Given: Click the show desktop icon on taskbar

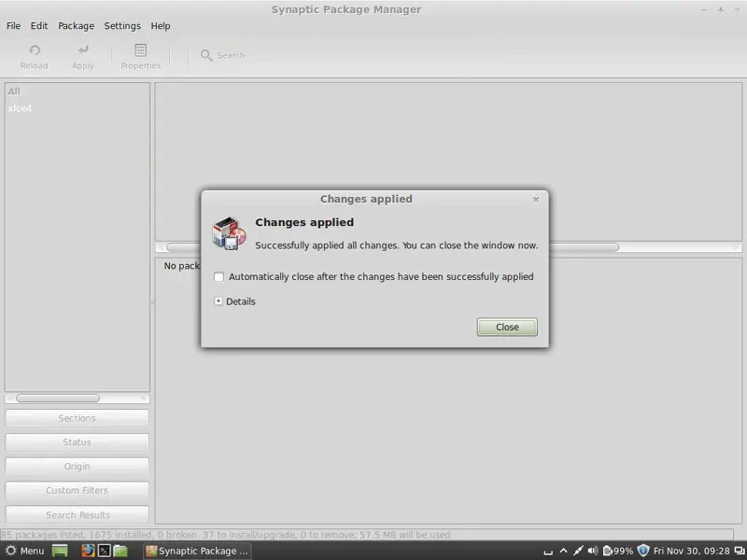Looking at the screenshot, I should pos(60,551).
